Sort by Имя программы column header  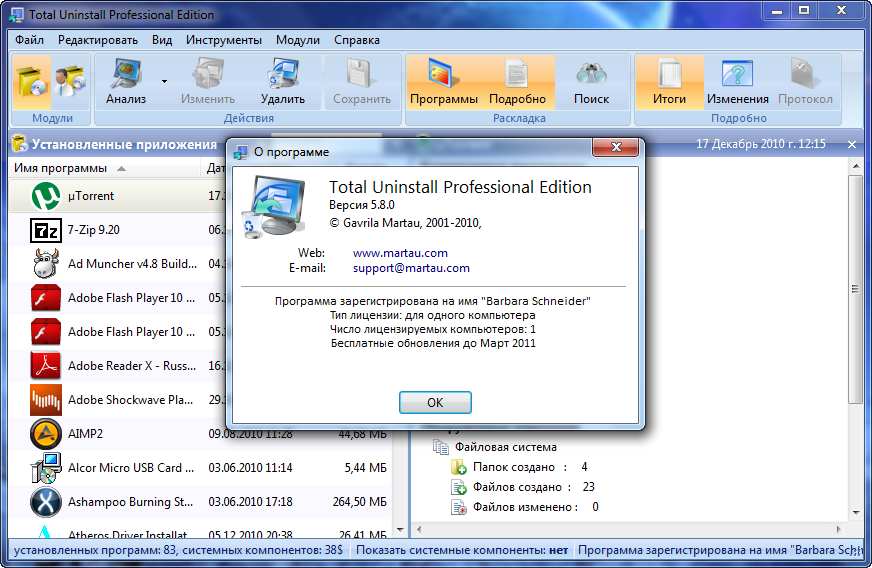point(60,168)
